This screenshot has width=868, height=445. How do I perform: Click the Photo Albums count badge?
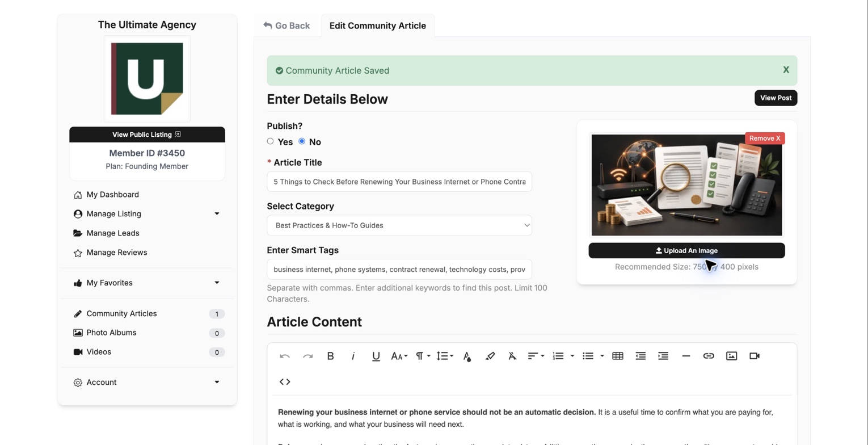click(217, 333)
